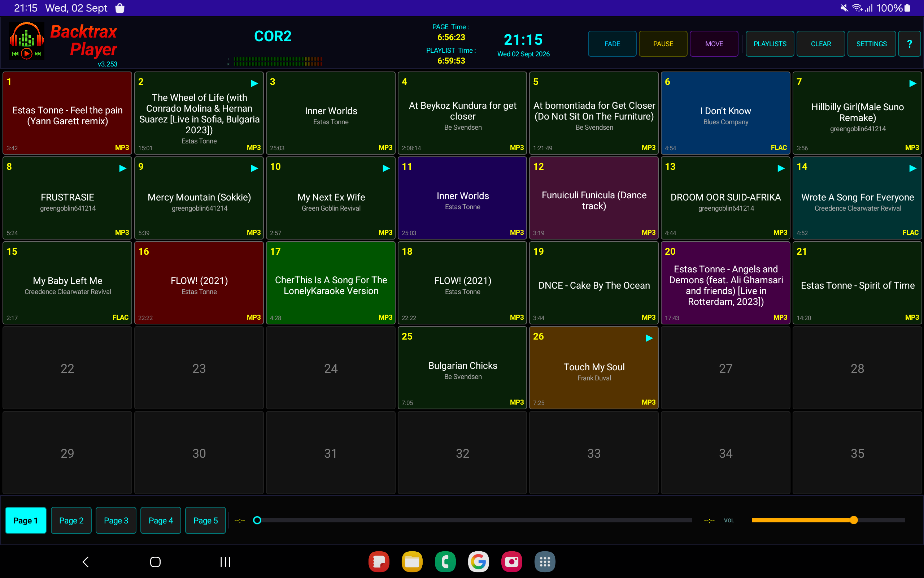Play track 17 green Cher karaoke tile
The height and width of the screenshot is (578, 924).
point(331,283)
